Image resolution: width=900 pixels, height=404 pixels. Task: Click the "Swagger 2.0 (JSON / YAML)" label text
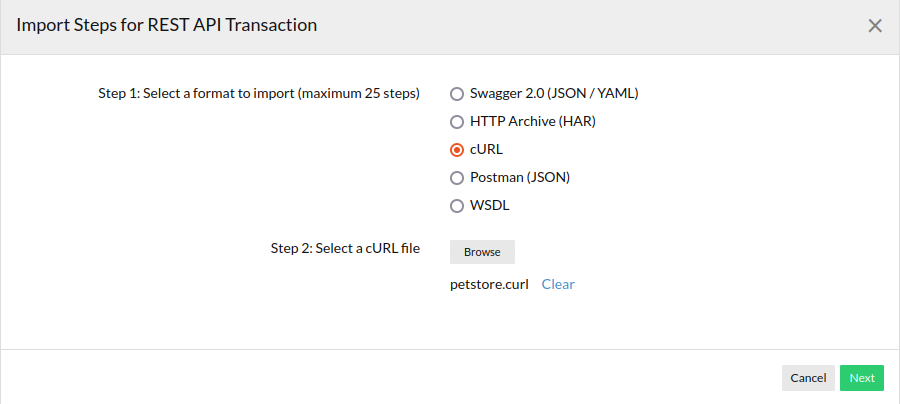554,94
